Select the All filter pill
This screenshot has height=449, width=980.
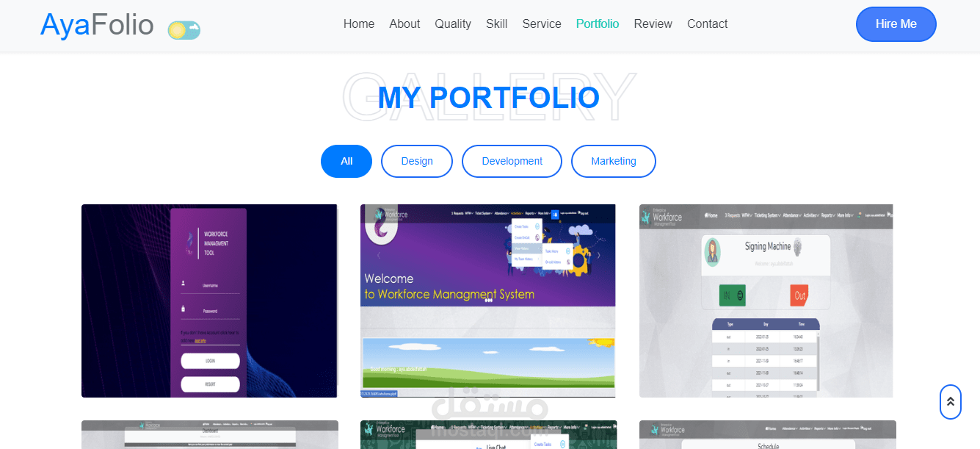(346, 161)
